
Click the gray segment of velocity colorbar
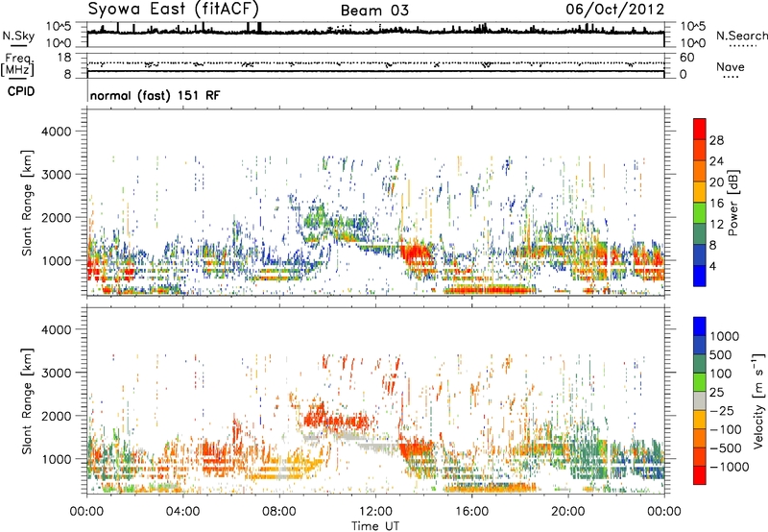tap(700, 400)
